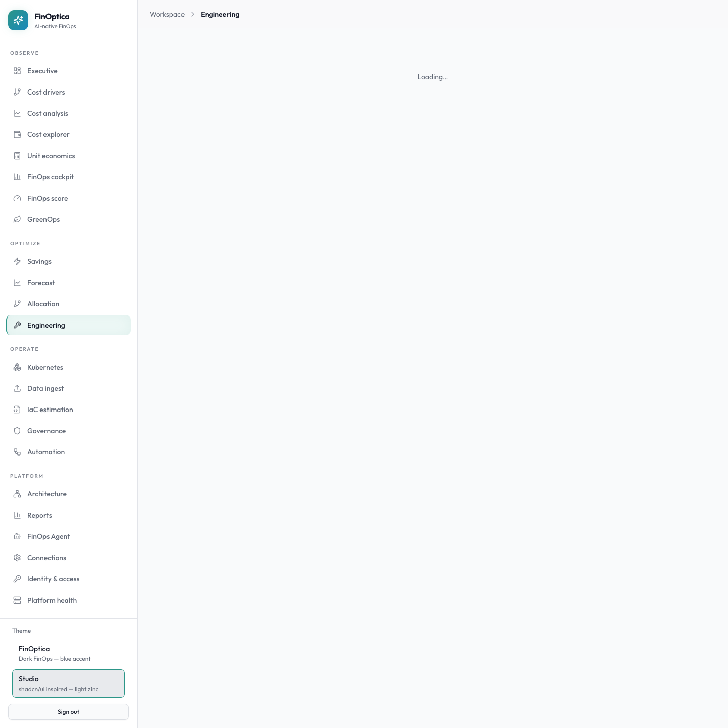Click the Workspace breadcrumb link
This screenshot has height=728, width=728.
(167, 14)
